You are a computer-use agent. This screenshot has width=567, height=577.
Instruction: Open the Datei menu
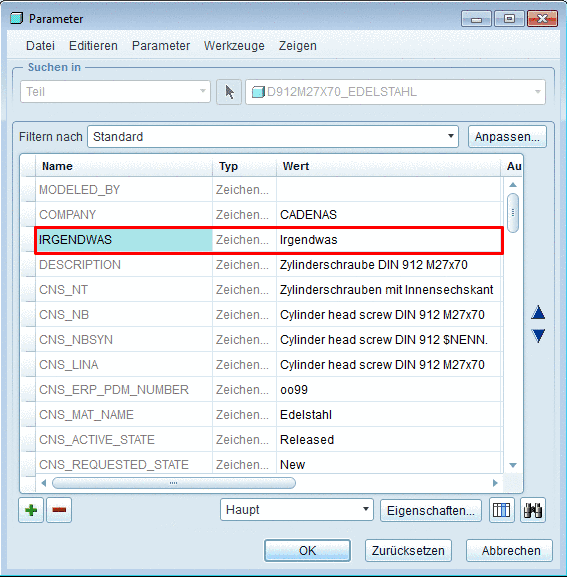click(40, 46)
